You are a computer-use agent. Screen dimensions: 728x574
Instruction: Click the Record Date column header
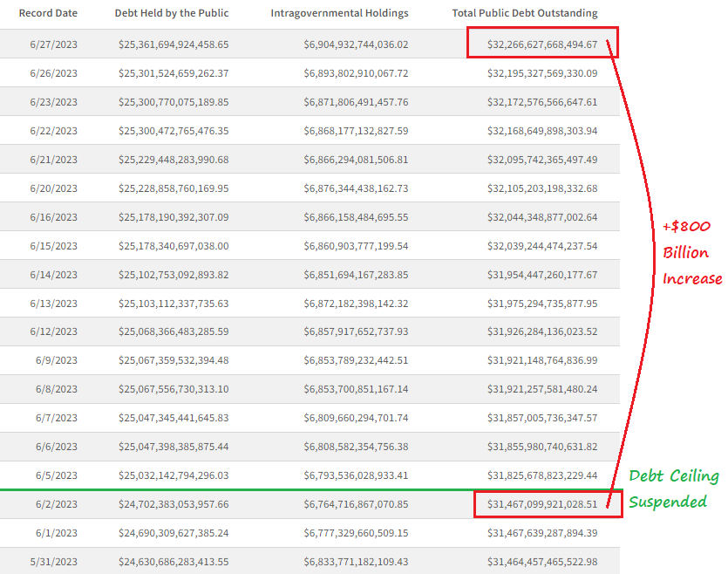(x=48, y=13)
